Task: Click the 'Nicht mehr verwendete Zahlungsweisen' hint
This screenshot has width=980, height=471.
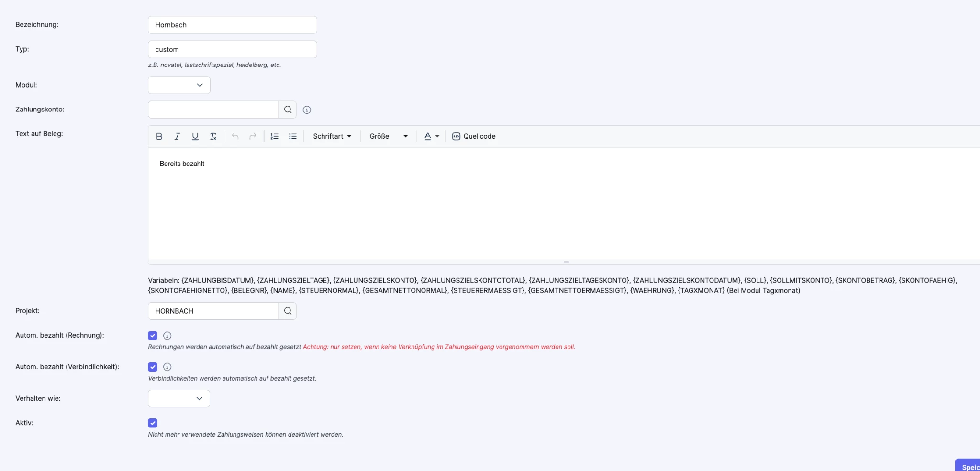Action: pos(245,435)
